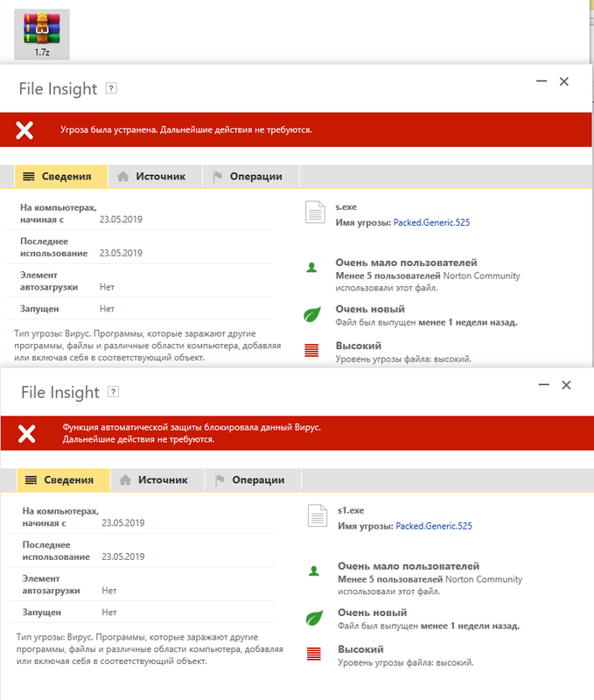Click user community icon for s.exe
Viewport: 594px width, 700px height.
(311, 268)
